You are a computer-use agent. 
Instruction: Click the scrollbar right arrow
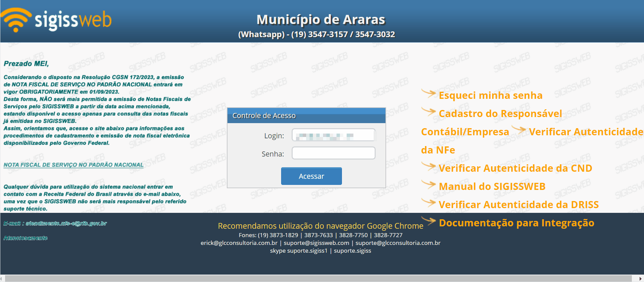click(x=641, y=278)
